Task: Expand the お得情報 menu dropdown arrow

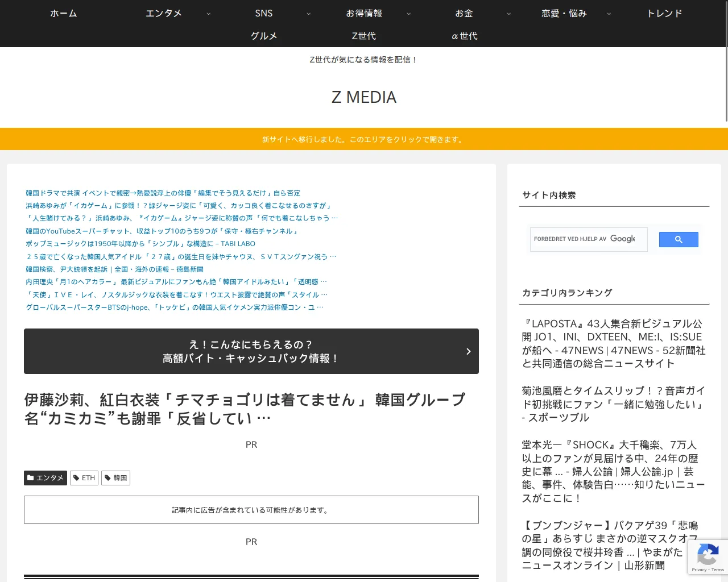Action: tap(408, 14)
